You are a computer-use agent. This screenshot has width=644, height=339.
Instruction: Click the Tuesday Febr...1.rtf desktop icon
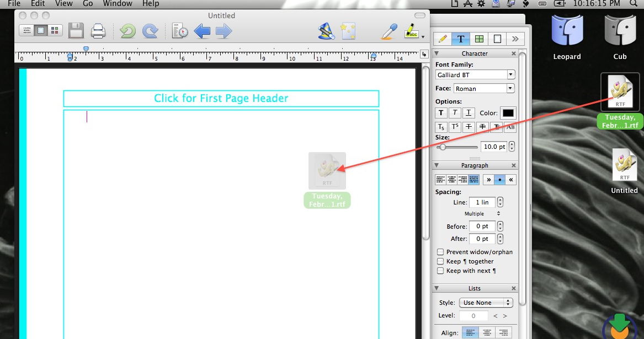620,91
